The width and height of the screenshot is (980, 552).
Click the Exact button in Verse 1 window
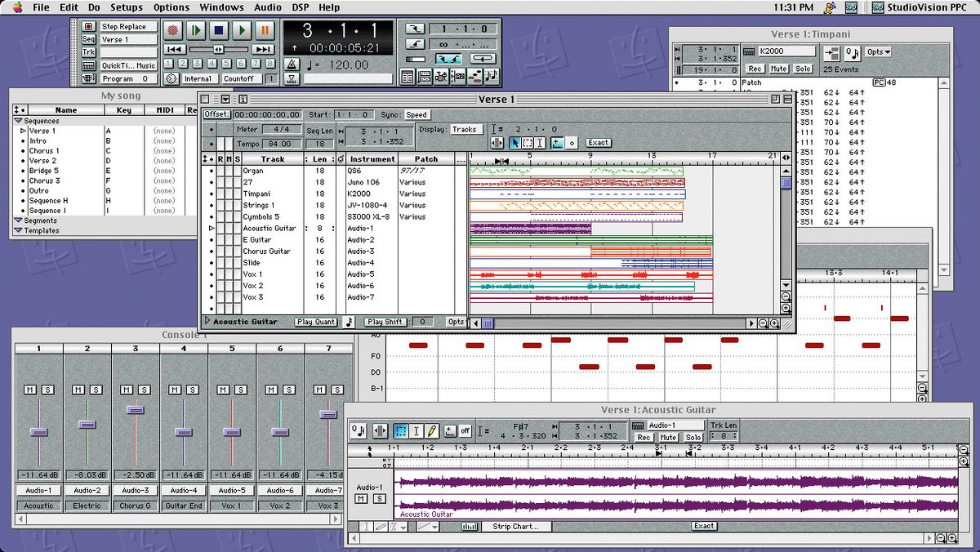coord(599,142)
